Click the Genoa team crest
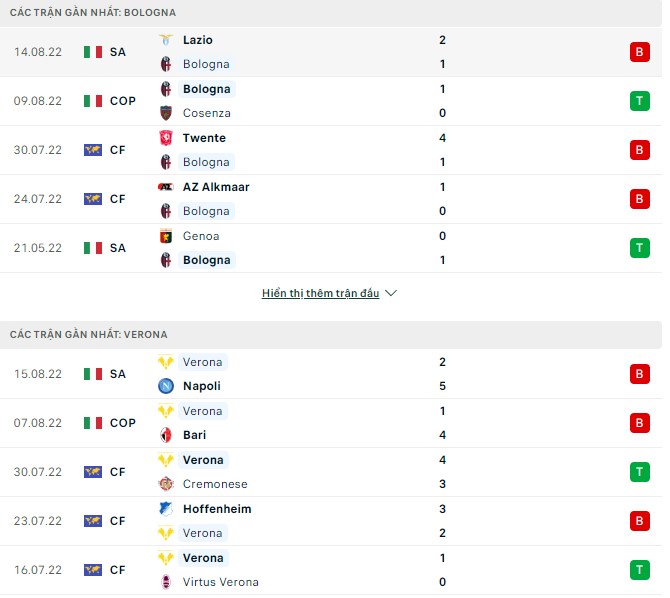The width and height of the screenshot is (670, 598). click(x=166, y=236)
